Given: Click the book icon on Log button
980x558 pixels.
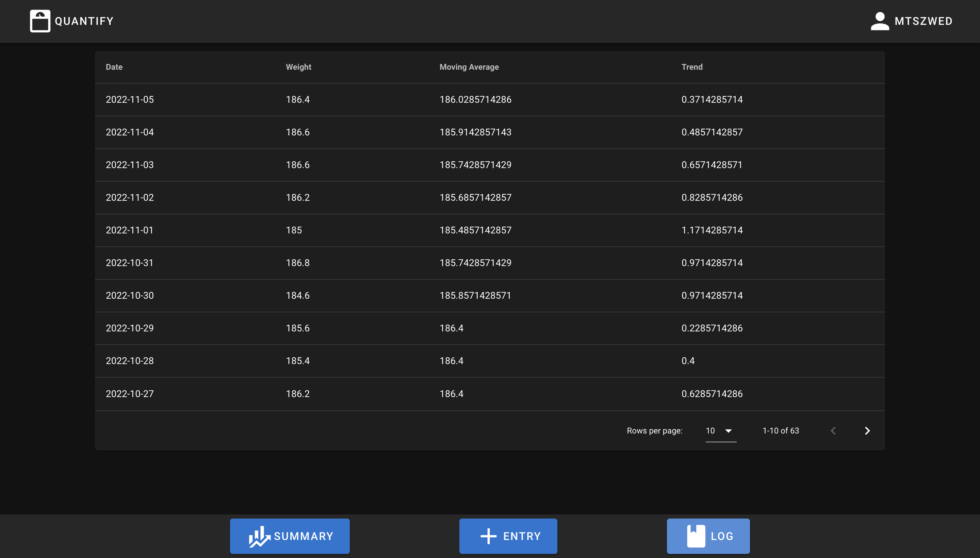Looking at the screenshot, I should click(x=696, y=536).
